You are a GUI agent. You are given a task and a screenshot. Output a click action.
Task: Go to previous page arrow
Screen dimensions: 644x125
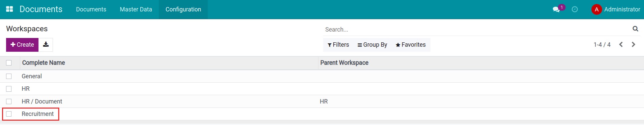(x=621, y=45)
